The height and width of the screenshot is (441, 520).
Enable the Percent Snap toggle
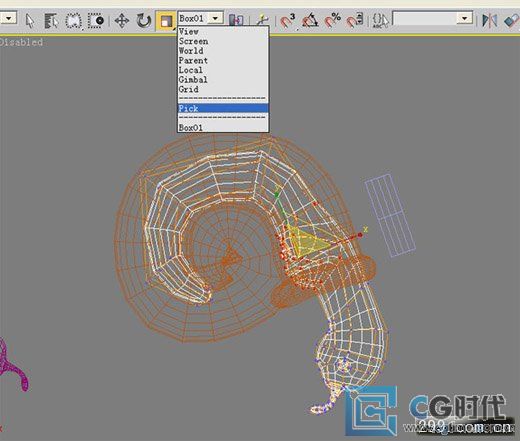[x=332, y=21]
